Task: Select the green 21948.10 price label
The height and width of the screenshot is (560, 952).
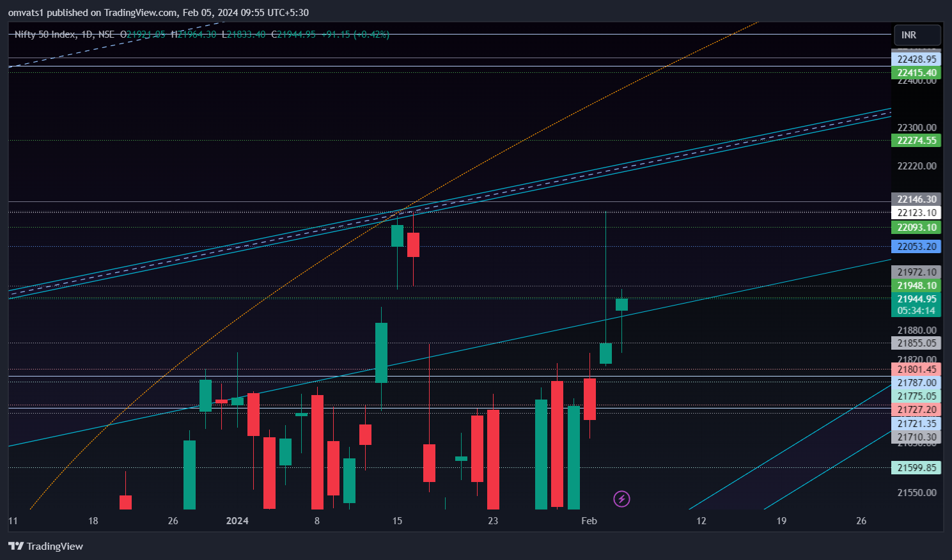Action: pos(916,286)
